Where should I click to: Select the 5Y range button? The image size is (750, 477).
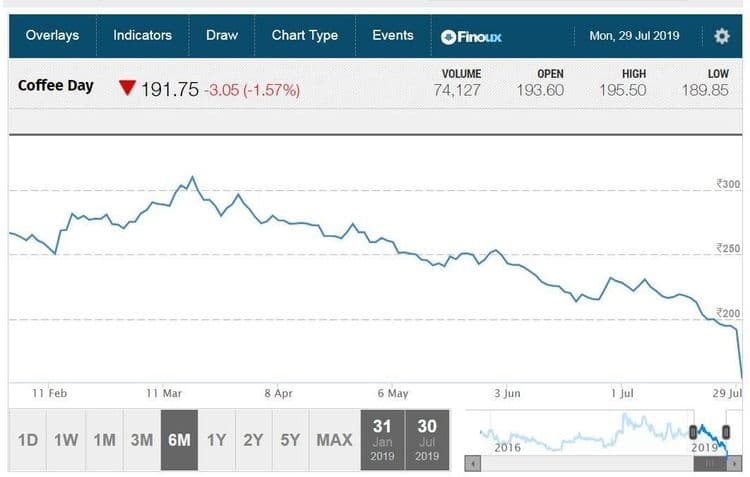point(290,440)
